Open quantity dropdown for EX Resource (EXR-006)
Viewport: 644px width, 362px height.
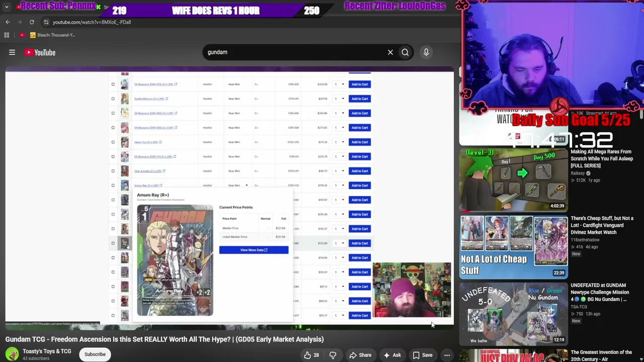coord(340,113)
